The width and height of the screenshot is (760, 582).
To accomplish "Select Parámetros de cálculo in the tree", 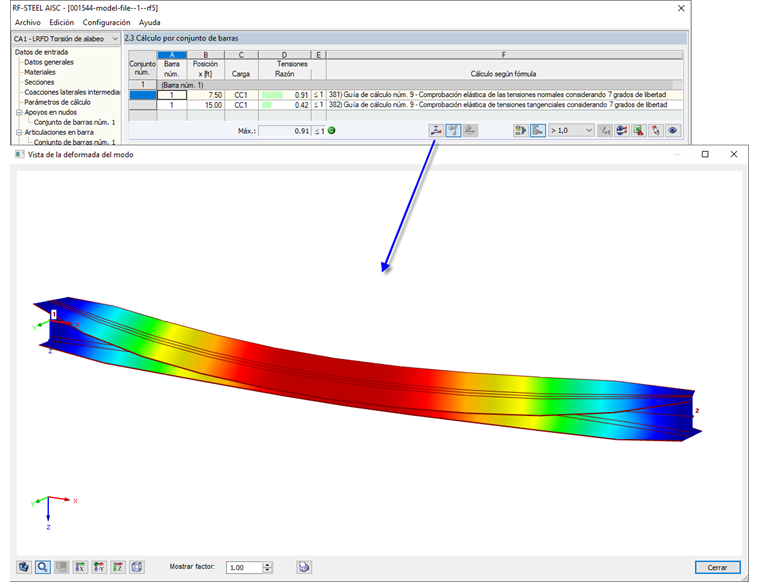I will click(x=57, y=102).
